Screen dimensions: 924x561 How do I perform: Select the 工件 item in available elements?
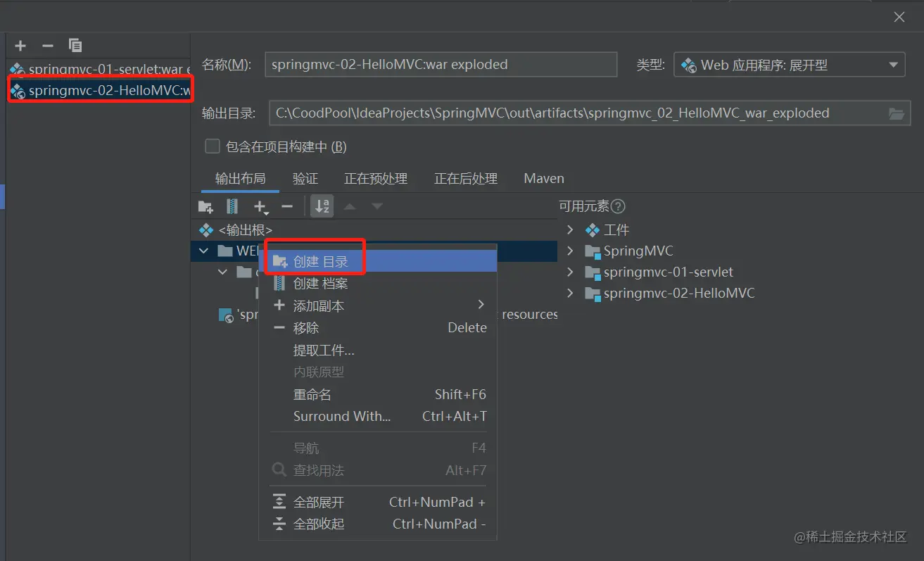[616, 229]
